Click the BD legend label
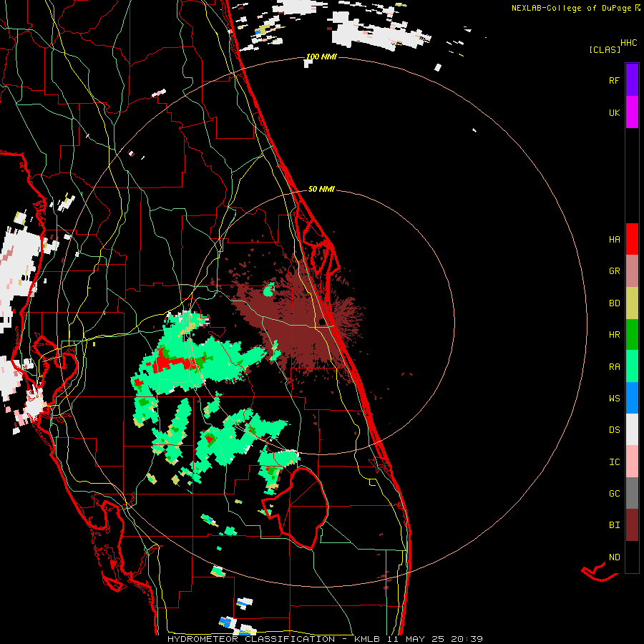The height and width of the screenshot is (644, 644). pyautogui.click(x=614, y=303)
